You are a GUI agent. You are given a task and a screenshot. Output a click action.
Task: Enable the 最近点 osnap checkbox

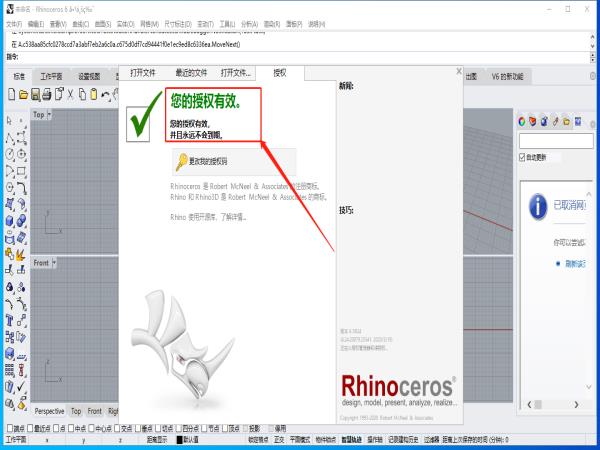point(31,428)
